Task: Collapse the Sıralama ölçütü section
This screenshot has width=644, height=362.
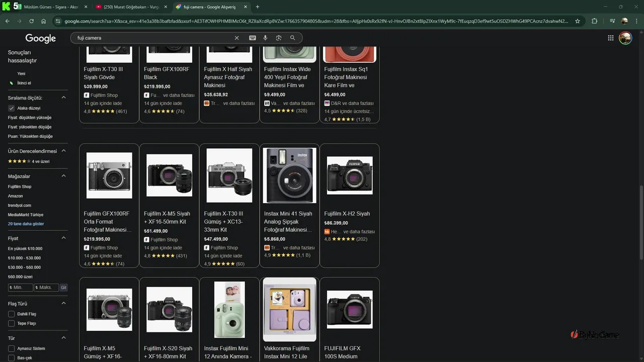Action: pos(64,98)
